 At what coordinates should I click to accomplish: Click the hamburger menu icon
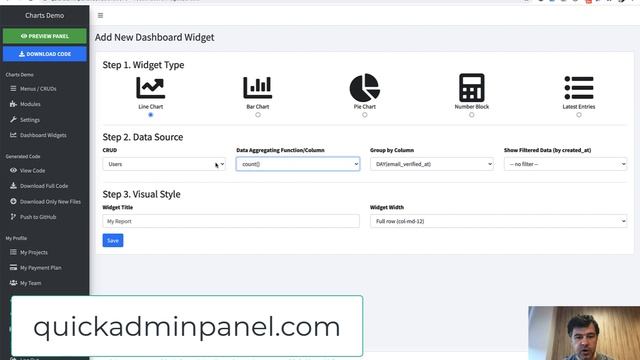coord(100,16)
